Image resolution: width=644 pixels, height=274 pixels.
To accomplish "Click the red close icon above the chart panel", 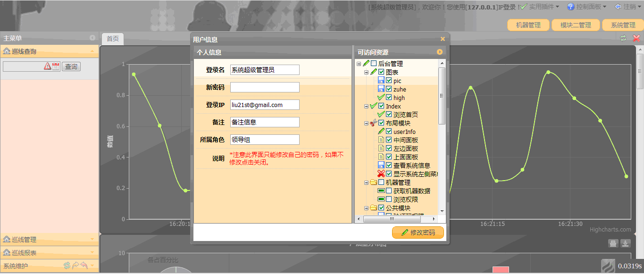I will tap(636, 38).
